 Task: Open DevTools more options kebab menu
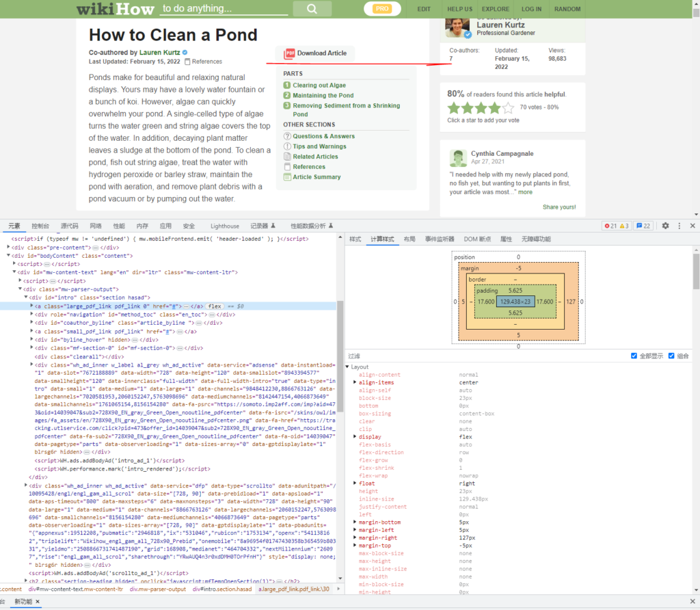679,226
